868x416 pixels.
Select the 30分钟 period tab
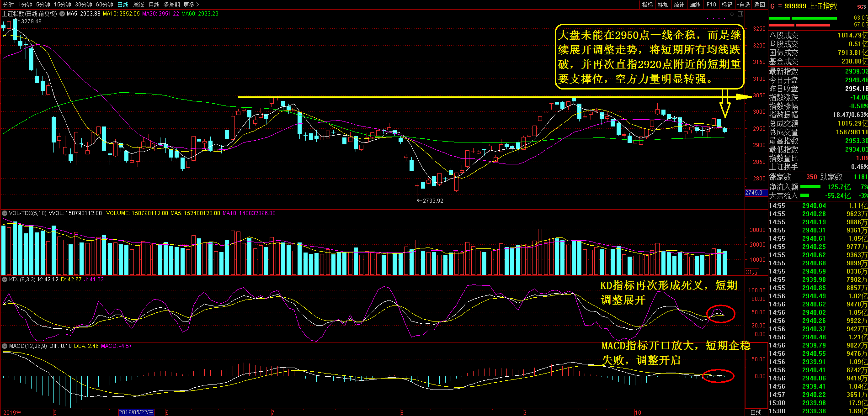[x=84, y=5]
